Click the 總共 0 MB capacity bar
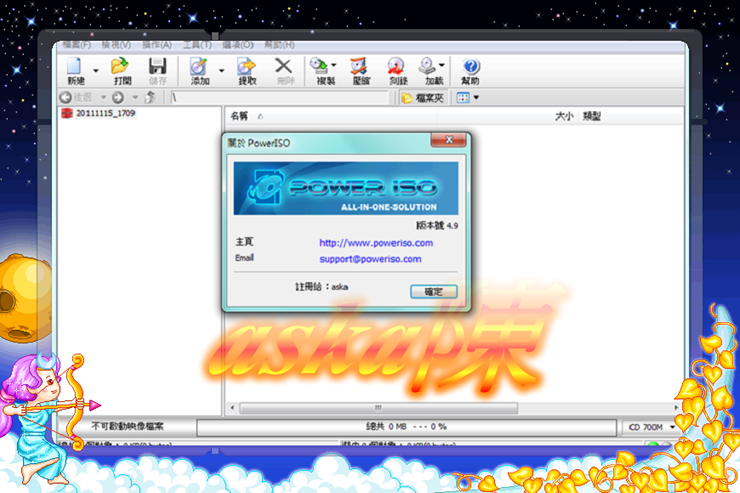Screen dimensions: 740x493 click(407, 427)
